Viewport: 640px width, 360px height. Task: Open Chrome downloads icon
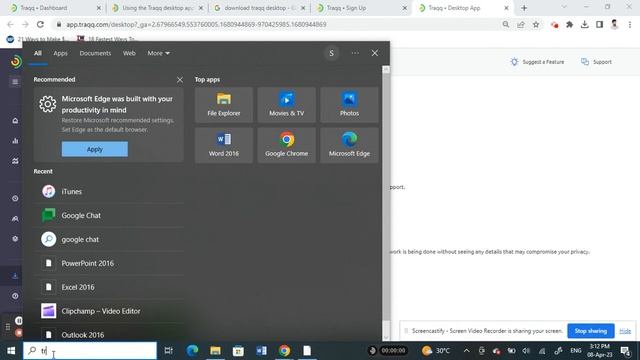click(x=584, y=24)
